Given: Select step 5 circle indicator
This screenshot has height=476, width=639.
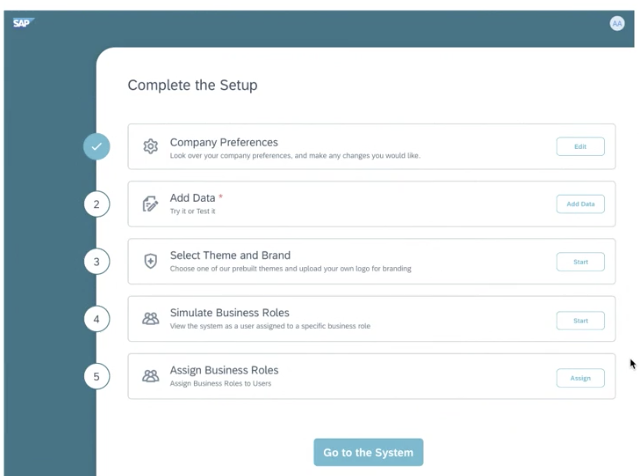Looking at the screenshot, I should point(97,376).
